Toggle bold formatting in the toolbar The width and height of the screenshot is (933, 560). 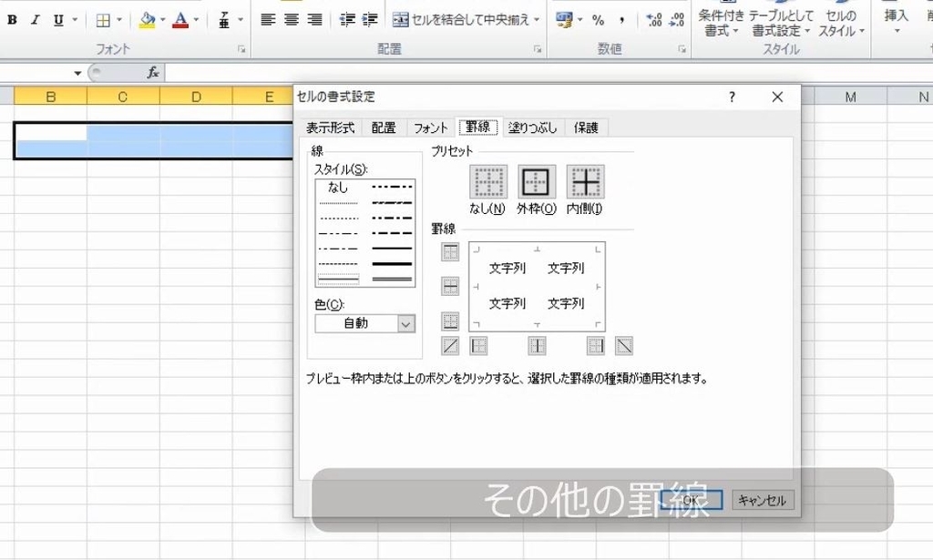[x=11, y=19]
